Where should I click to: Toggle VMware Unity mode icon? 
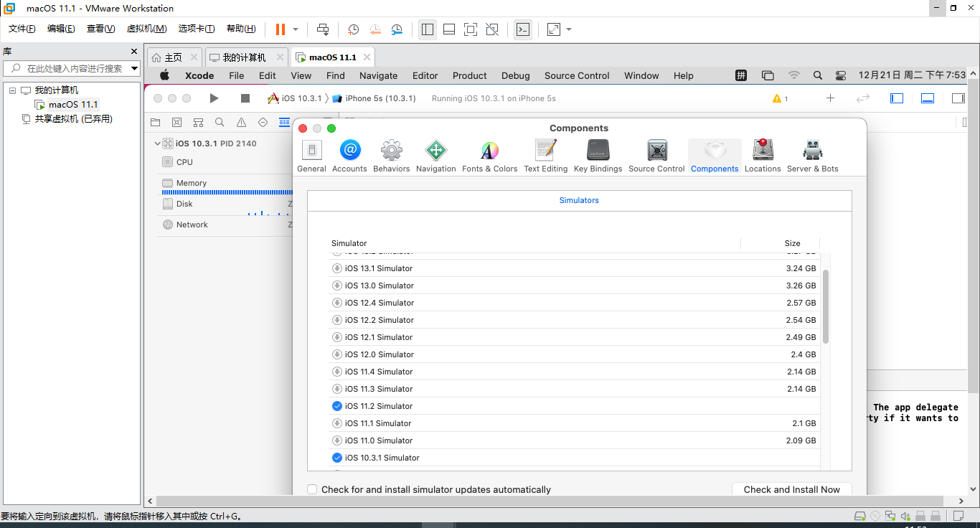492,29
